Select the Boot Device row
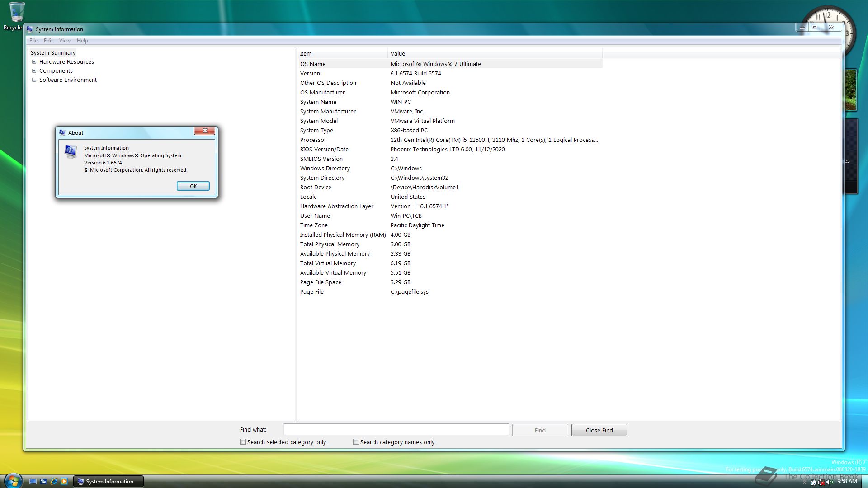The height and width of the screenshot is (488, 868). coord(450,188)
